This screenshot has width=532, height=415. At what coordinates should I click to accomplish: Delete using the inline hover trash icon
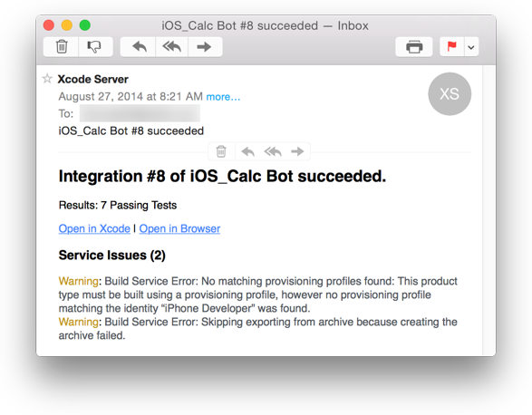pos(221,151)
